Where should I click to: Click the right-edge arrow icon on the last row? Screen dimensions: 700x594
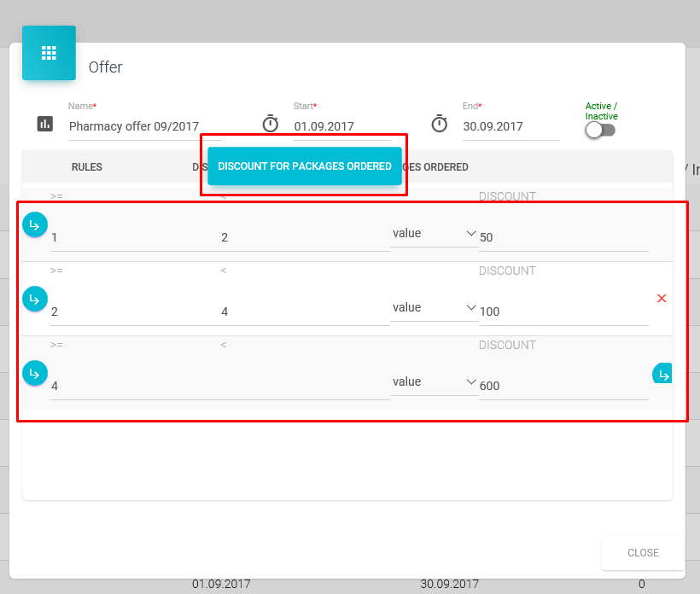click(x=662, y=374)
